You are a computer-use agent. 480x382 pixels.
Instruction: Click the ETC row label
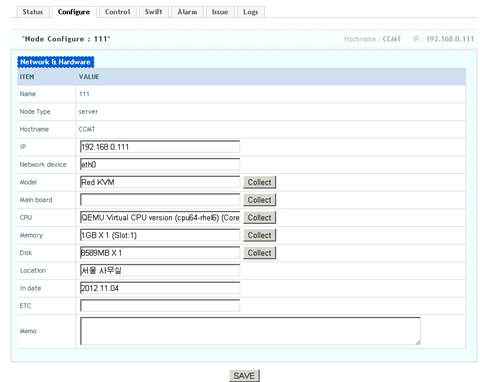[25, 306]
